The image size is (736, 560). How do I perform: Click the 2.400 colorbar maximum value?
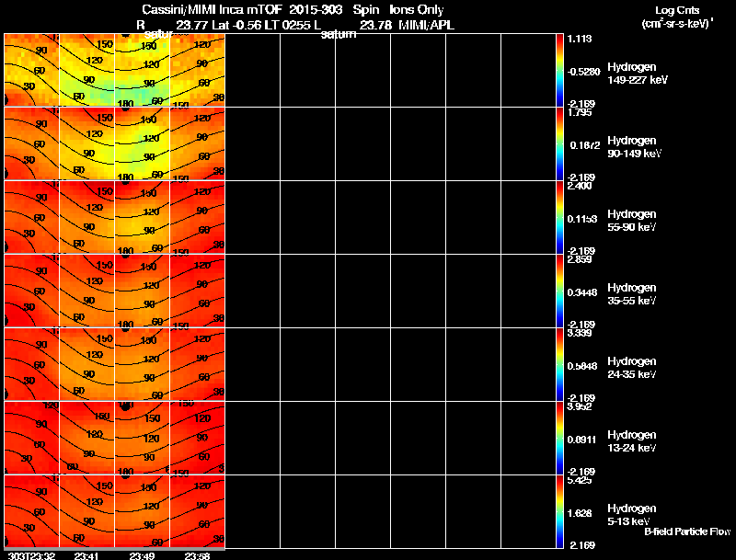click(x=580, y=186)
